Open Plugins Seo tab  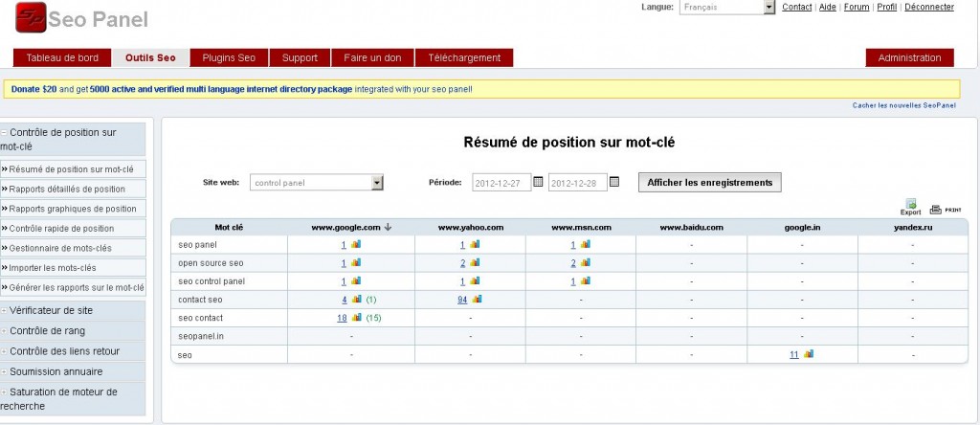[229, 57]
